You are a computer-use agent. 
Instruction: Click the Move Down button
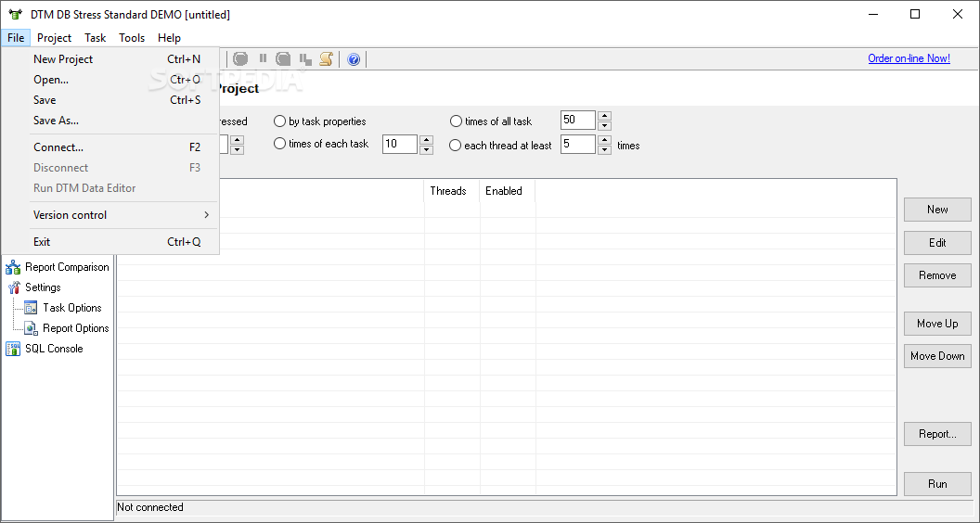point(937,355)
